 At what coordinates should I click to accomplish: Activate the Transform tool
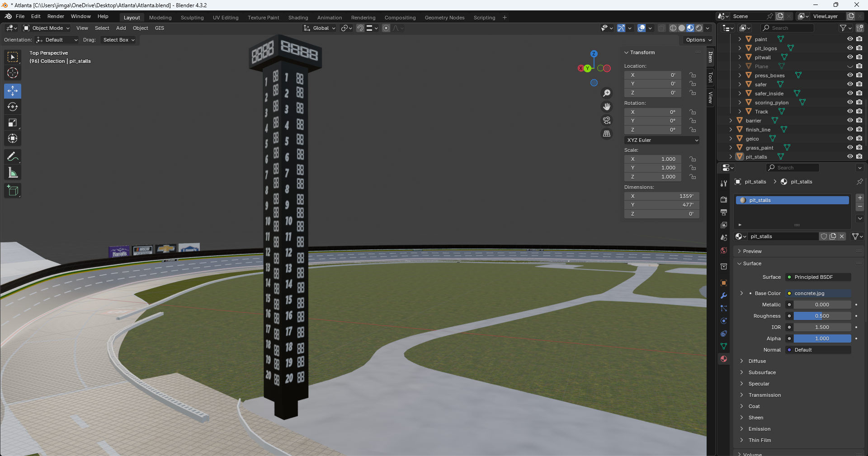coord(13,138)
